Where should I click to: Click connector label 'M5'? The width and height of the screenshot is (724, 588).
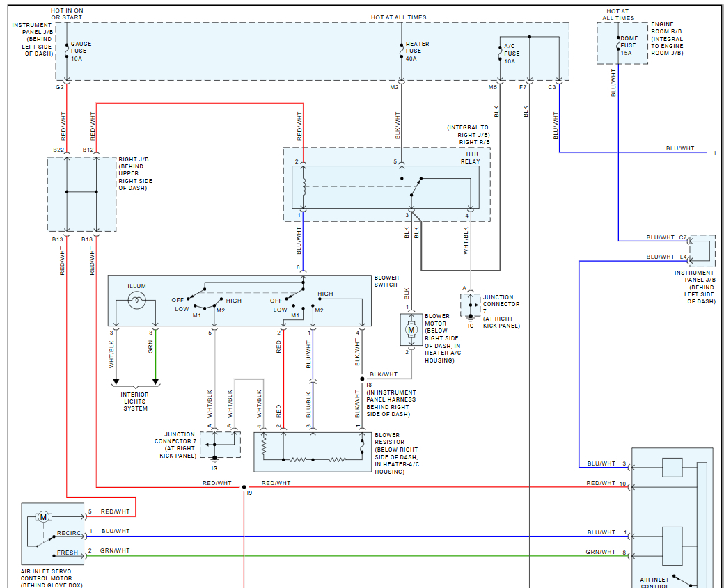tap(493, 87)
